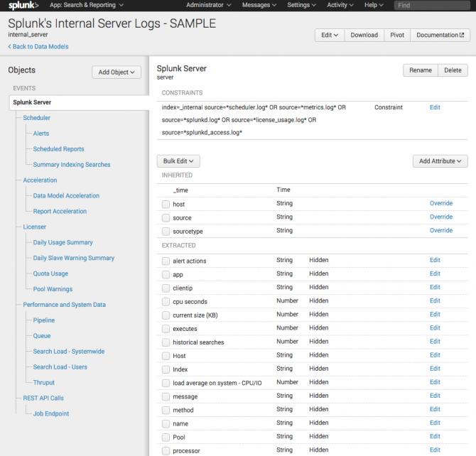
Task: Select the REST API Calls object
Action: 43,398
